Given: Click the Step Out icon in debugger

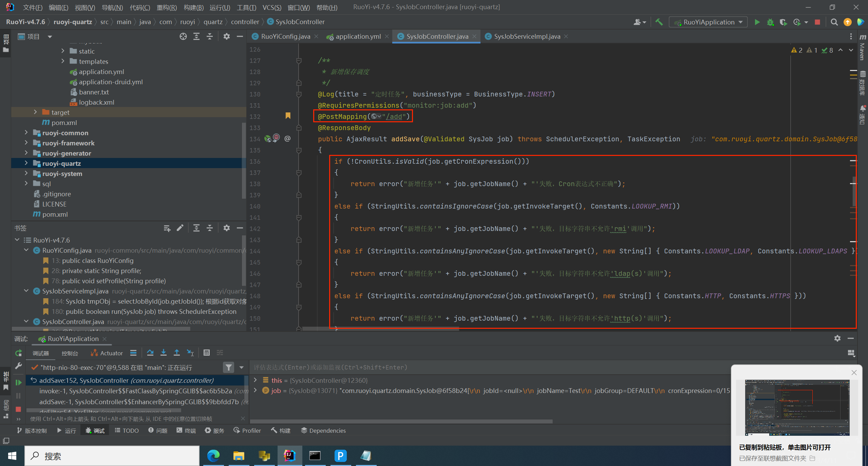Looking at the screenshot, I should click(177, 353).
